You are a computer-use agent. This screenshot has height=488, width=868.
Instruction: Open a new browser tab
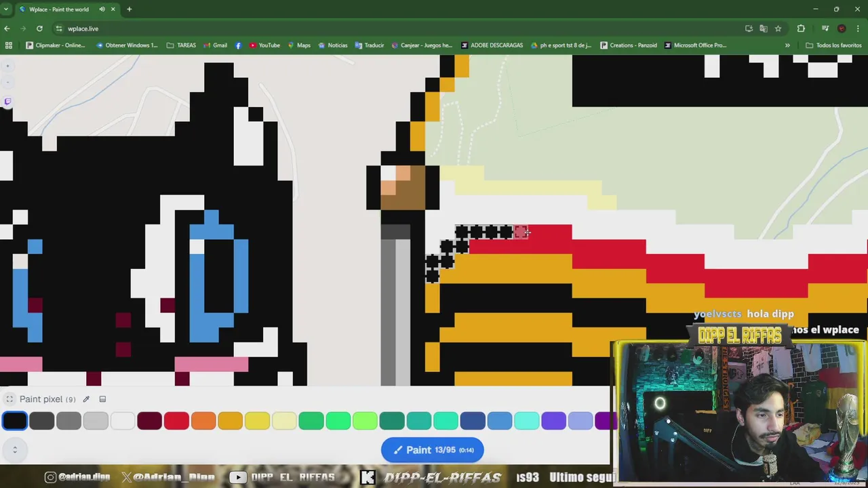(x=129, y=9)
